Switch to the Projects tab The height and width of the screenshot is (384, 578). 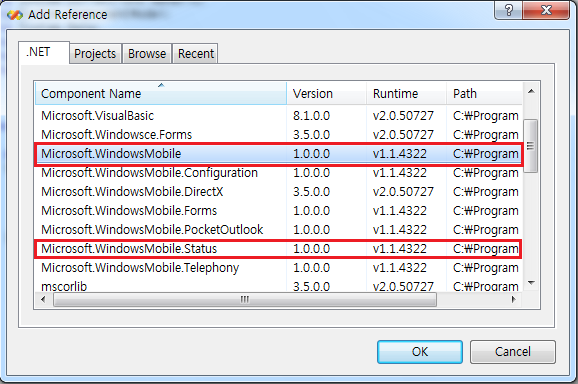pyautogui.click(x=95, y=54)
